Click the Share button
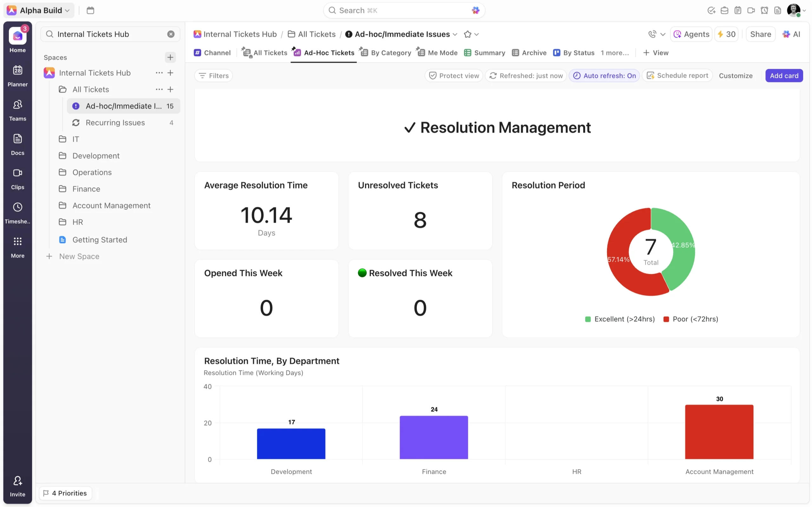Screen dimensions: 812x507 (x=760, y=34)
